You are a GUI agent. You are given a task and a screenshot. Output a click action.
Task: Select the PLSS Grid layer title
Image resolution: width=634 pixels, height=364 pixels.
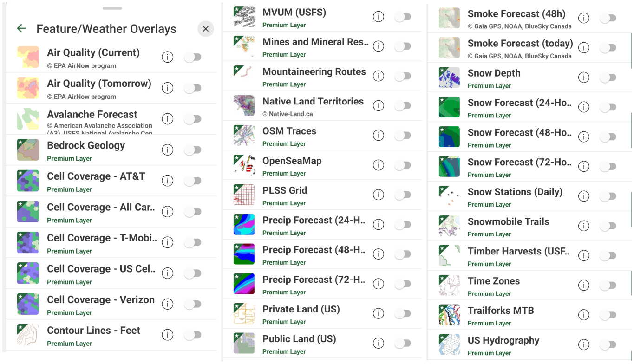click(x=285, y=190)
